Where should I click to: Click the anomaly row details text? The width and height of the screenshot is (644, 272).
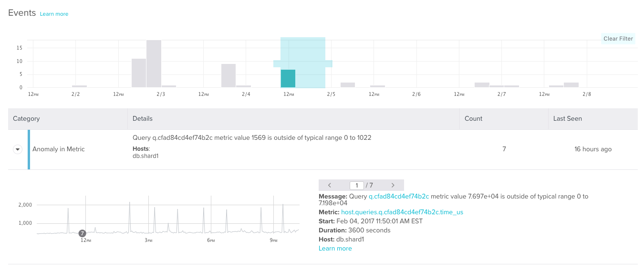252,138
